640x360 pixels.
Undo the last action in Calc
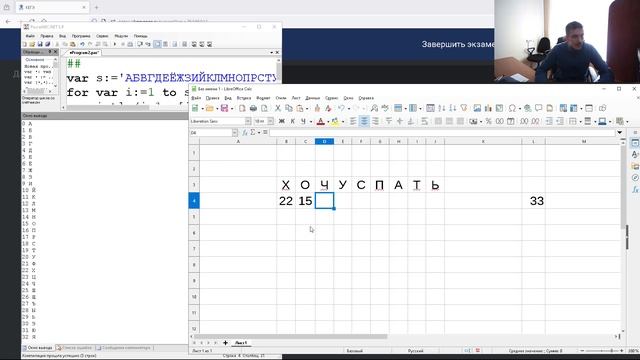coord(341,108)
